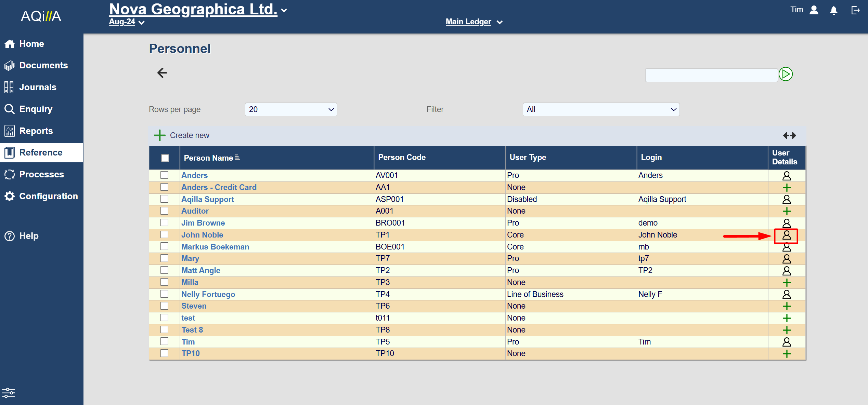The image size is (868, 405).
Task: Open settings sliders icon at sidebar bottom
Action: click(x=9, y=393)
